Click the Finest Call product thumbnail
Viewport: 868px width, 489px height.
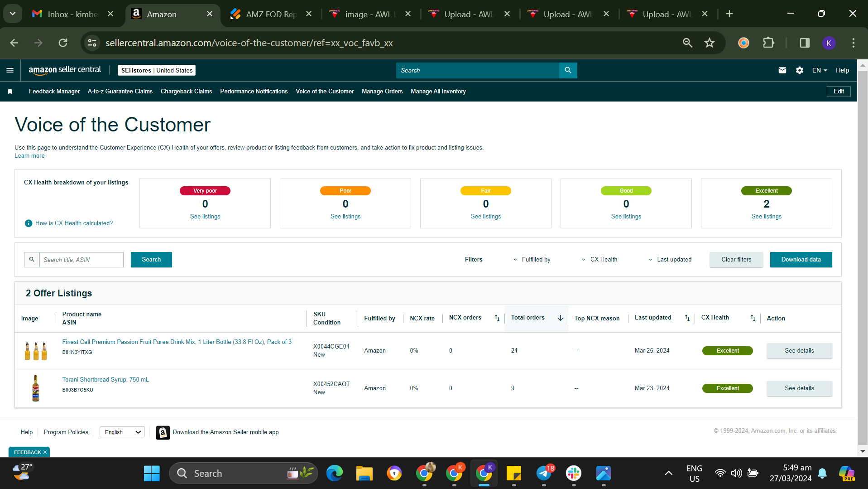point(36,351)
